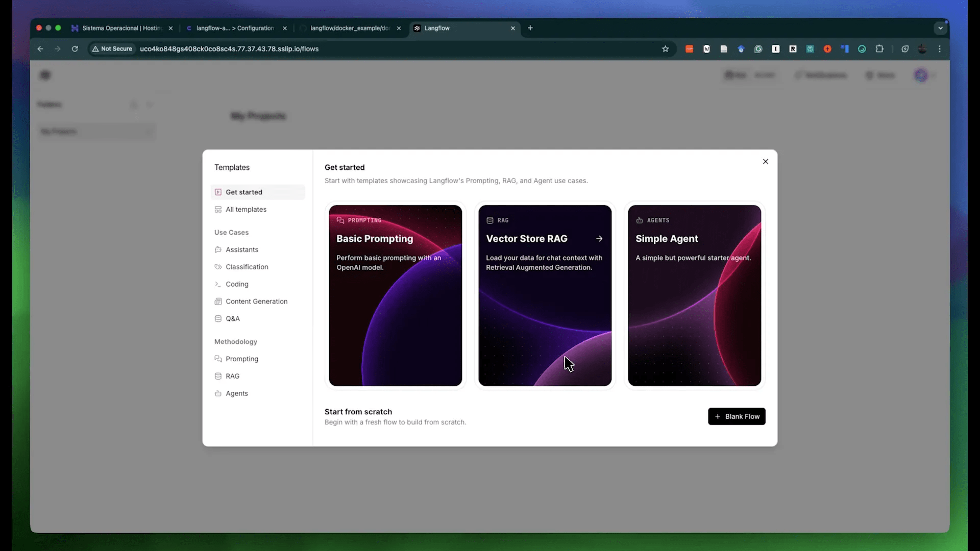This screenshot has height=551, width=980.
Task: Open the extensions puzzle icon
Action: pyautogui.click(x=879, y=49)
